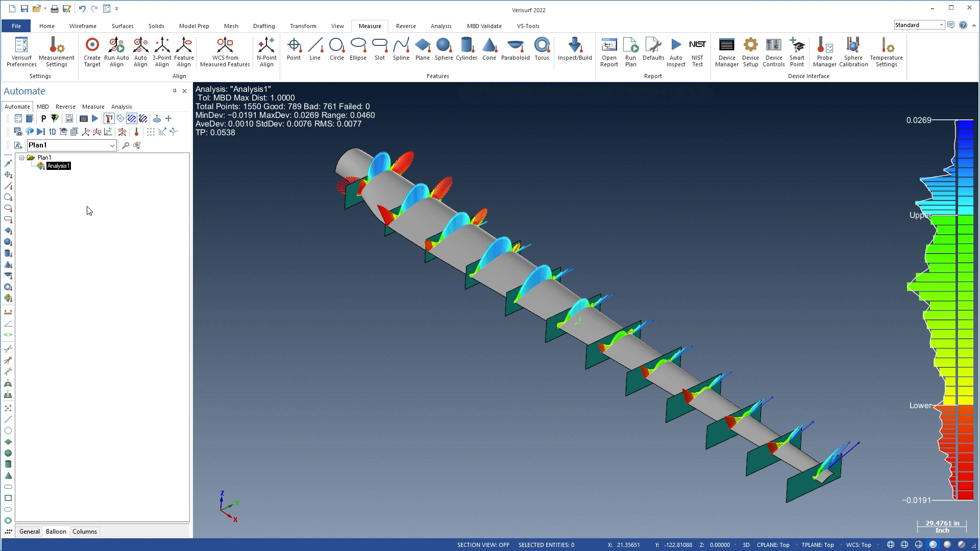The image size is (980, 551).
Task: Select the 3-Point Align tool
Action: (x=162, y=52)
